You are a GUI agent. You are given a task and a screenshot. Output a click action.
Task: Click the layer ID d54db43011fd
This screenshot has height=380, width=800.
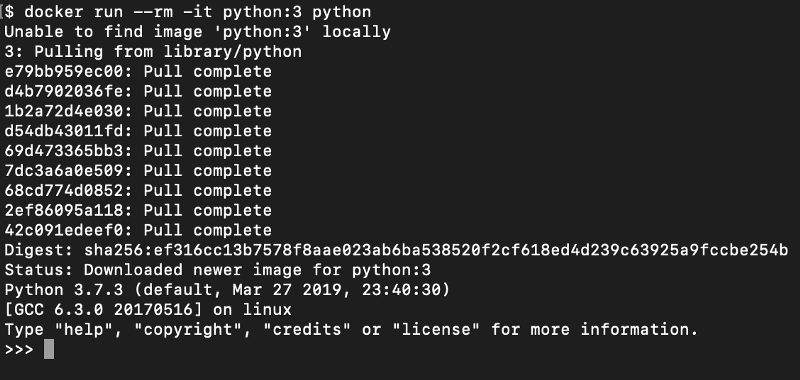pos(64,131)
